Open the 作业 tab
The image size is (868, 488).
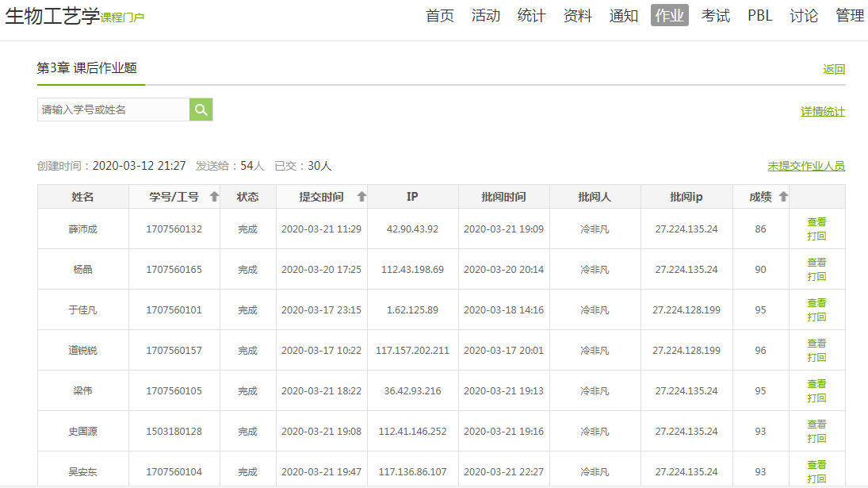(x=669, y=16)
